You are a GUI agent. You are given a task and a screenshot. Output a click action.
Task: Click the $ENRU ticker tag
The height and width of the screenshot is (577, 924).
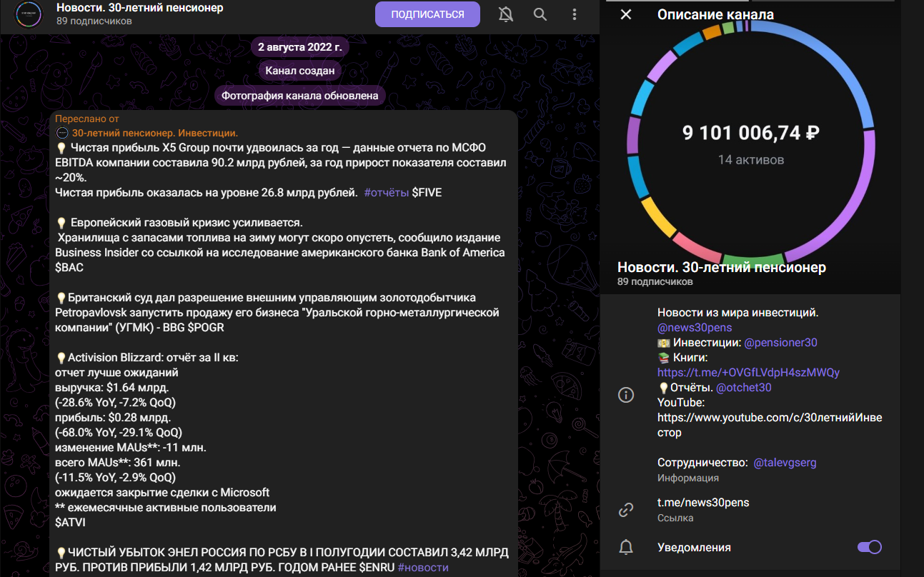coord(376,568)
